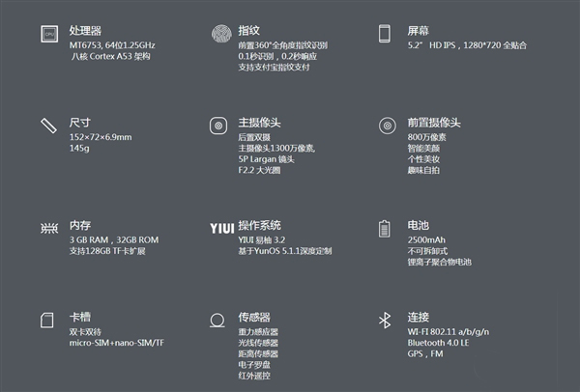580x392 pixels.
Task: Click the text 距离传感器
Action: coord(258,354)
